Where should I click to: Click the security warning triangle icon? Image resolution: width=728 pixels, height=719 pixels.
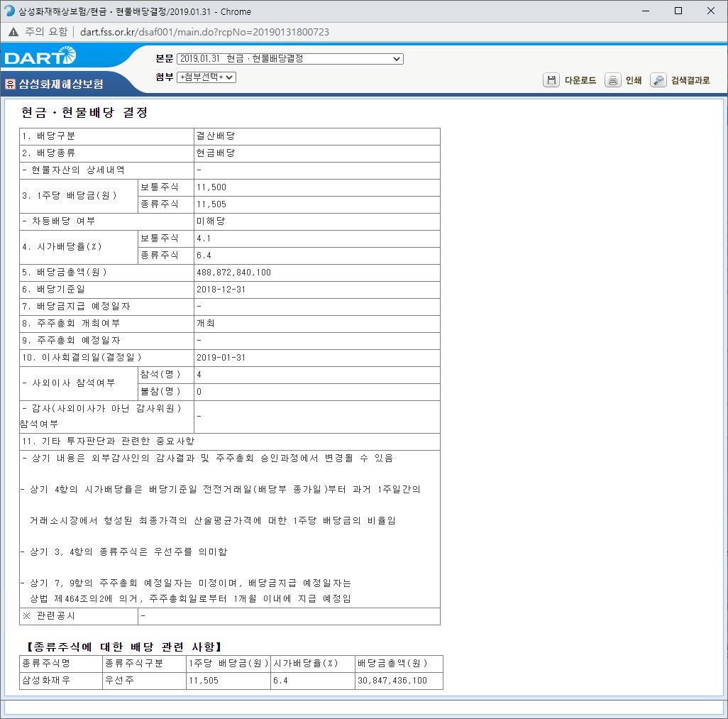(x=13, y=32)
